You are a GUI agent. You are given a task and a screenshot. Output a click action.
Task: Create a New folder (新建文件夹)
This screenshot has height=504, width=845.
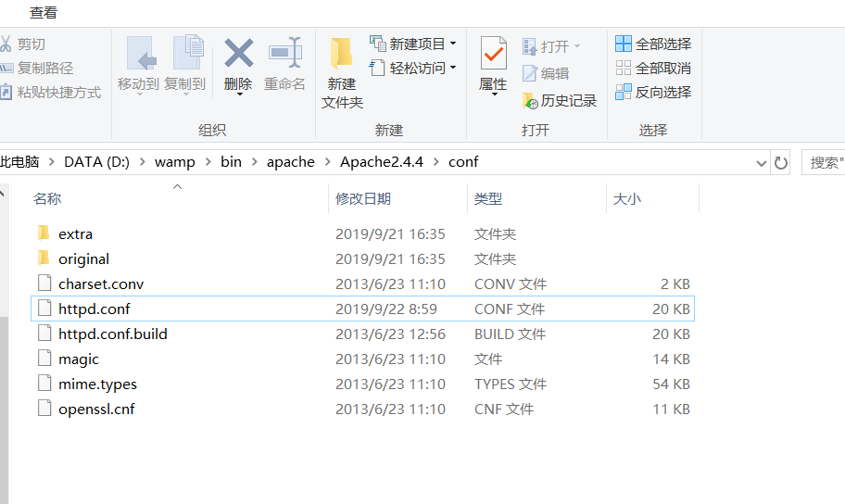[342, 73]
